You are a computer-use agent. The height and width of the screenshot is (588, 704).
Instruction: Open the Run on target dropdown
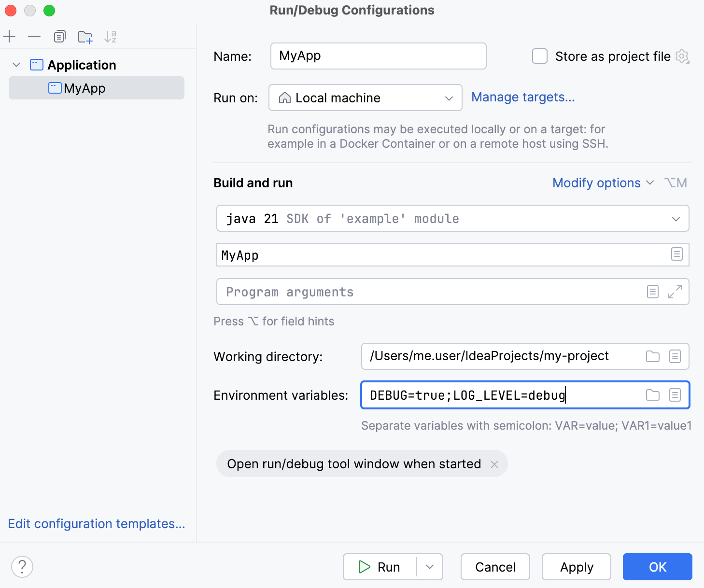(x=448, y=98)
